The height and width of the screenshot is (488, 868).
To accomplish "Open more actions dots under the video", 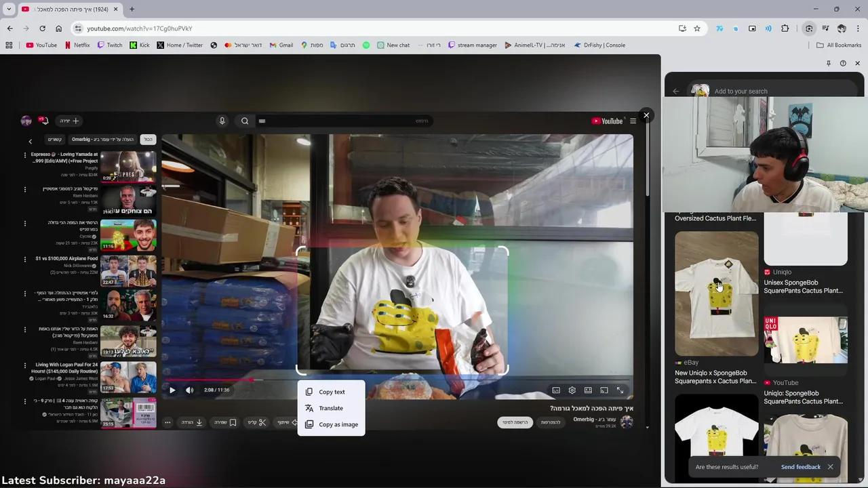I will tap(167, 422).
